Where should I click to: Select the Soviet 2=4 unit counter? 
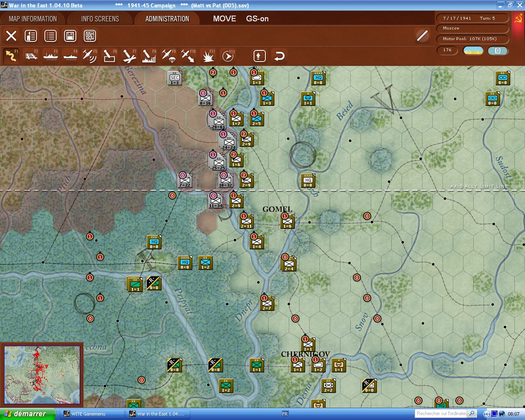tap(289, 264)
